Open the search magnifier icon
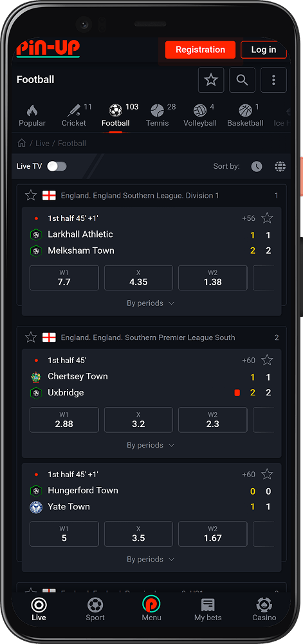303x644 pixels. 242,80
